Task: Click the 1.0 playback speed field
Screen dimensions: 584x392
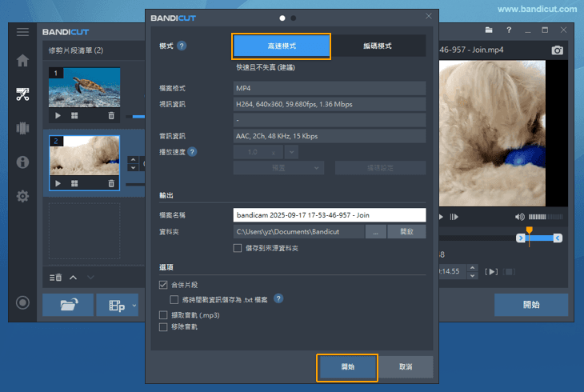Action: (x=258, y=152)
